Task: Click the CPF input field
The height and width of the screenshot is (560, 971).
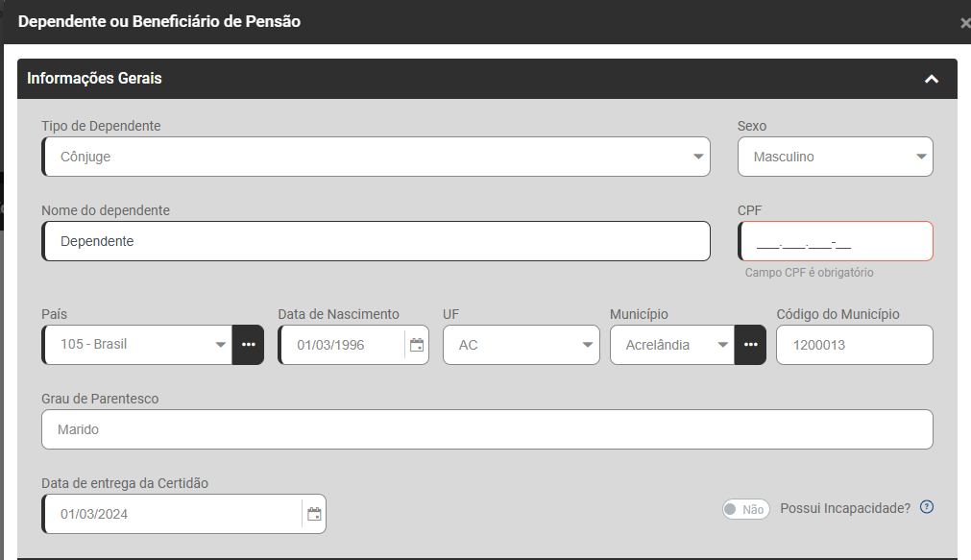Action: click(x=836, y=241)
